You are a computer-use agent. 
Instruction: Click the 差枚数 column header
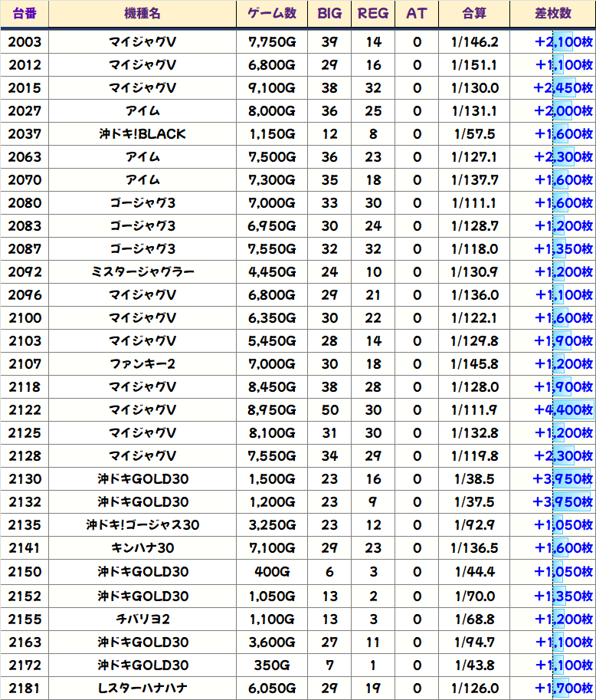coord(553,14)
